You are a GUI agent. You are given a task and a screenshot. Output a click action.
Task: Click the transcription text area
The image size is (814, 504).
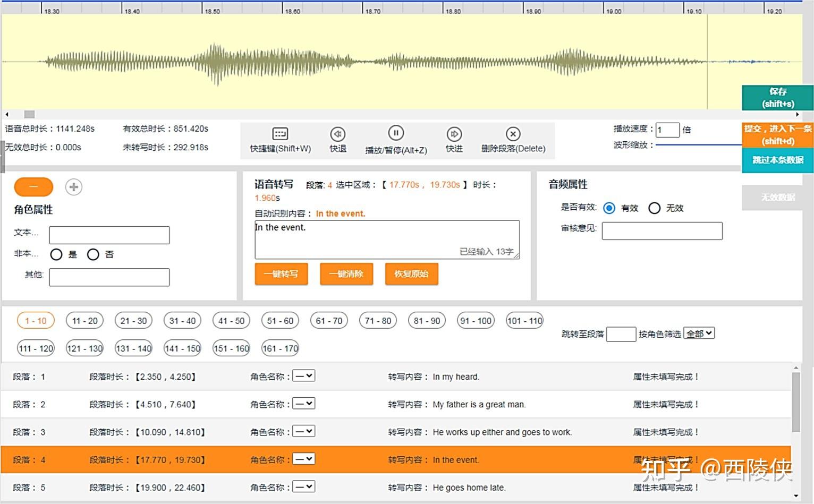387,240
